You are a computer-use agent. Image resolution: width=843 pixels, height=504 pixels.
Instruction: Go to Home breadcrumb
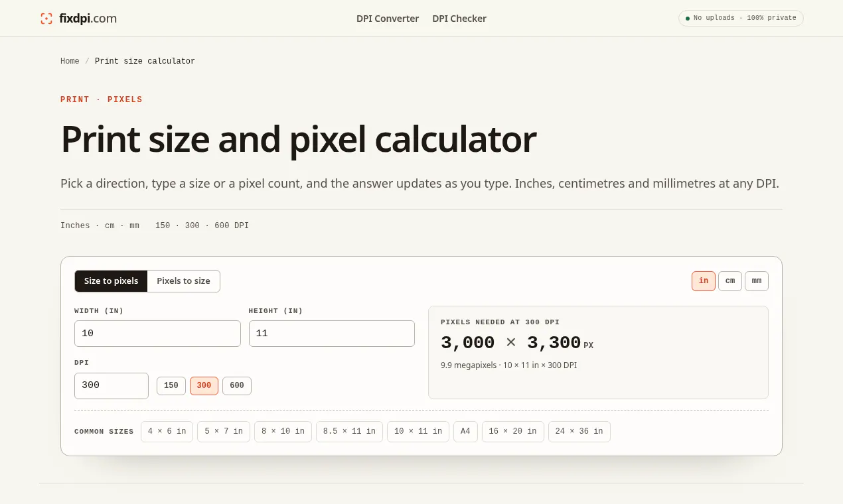point(70,61)
